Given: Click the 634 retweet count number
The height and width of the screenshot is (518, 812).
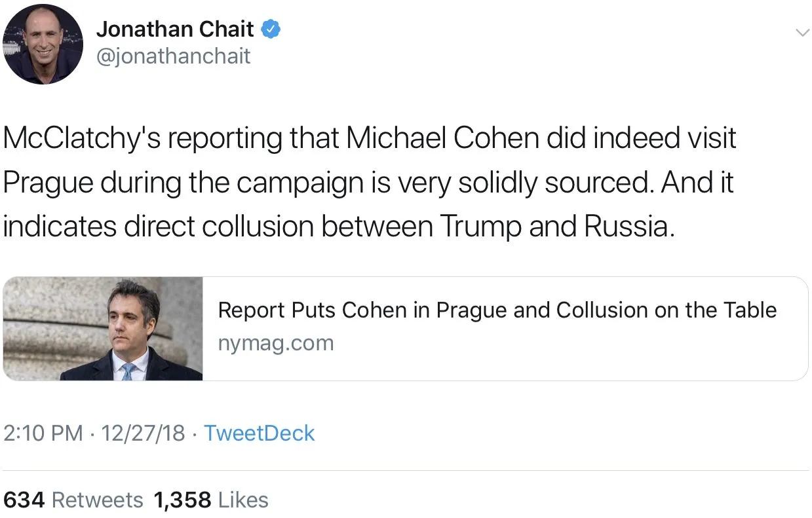Looking at the screenshot, I should point(24,500).
